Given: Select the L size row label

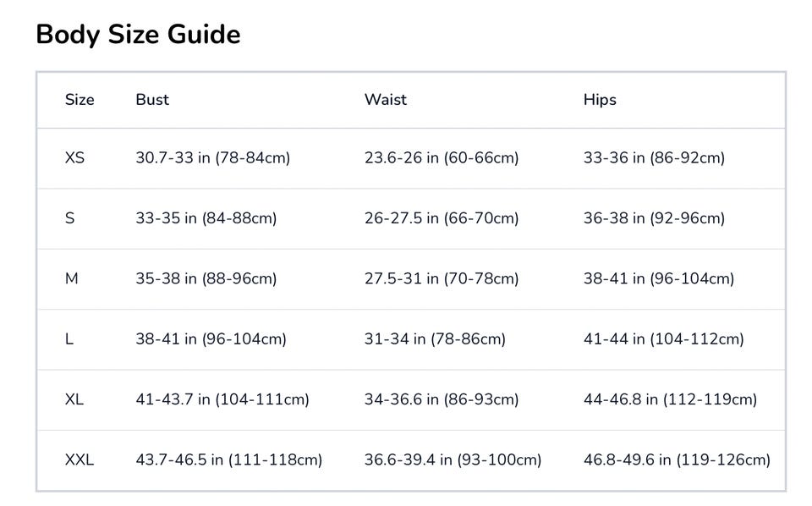Looking at the screenshot, I should point(69,339).
